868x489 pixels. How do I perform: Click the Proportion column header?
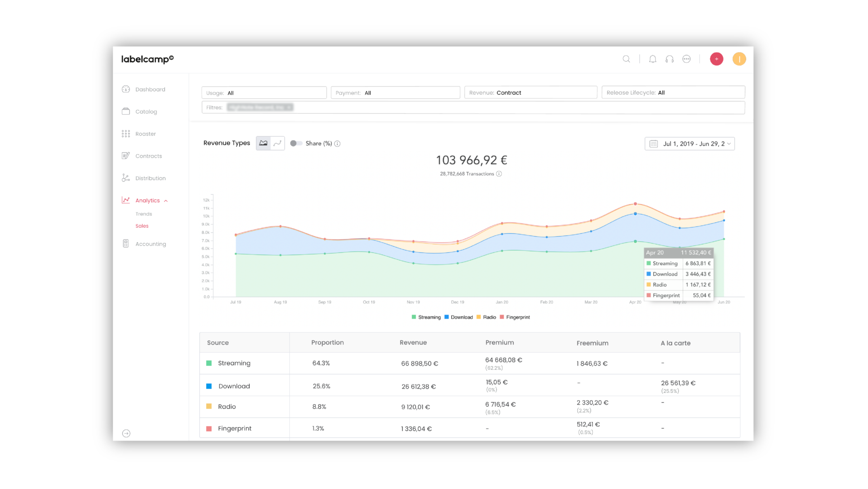point(327,342)
